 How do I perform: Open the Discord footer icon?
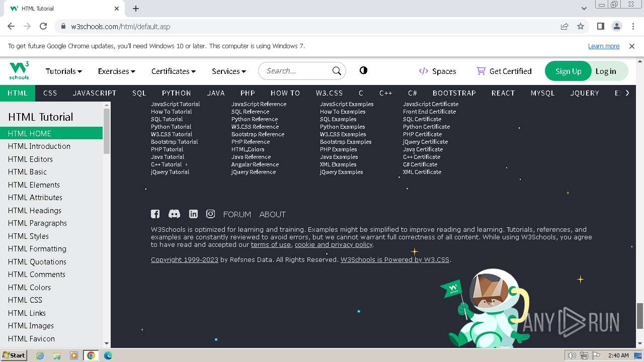click(174, 214)
